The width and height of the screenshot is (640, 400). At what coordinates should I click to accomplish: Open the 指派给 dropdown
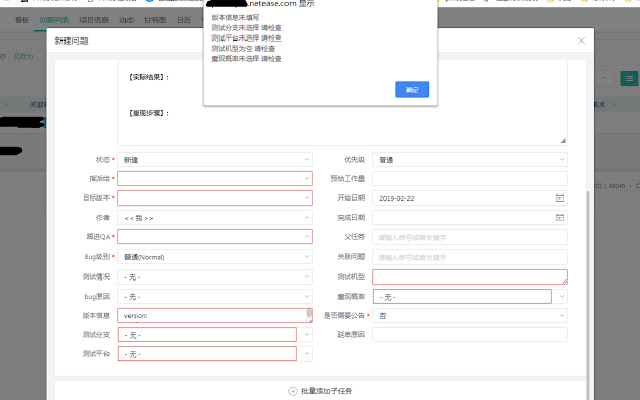tap(215, 178)
